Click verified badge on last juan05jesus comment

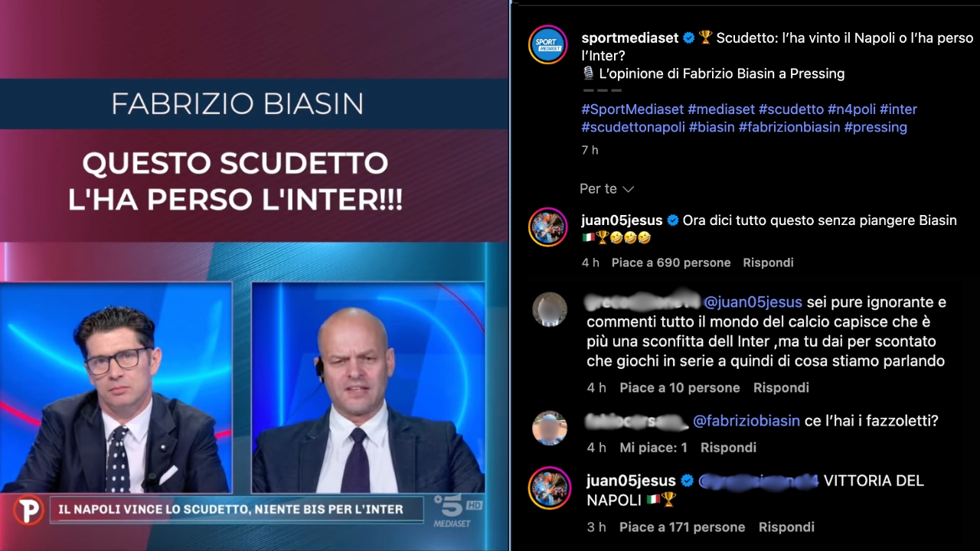[x=687, y=481]
